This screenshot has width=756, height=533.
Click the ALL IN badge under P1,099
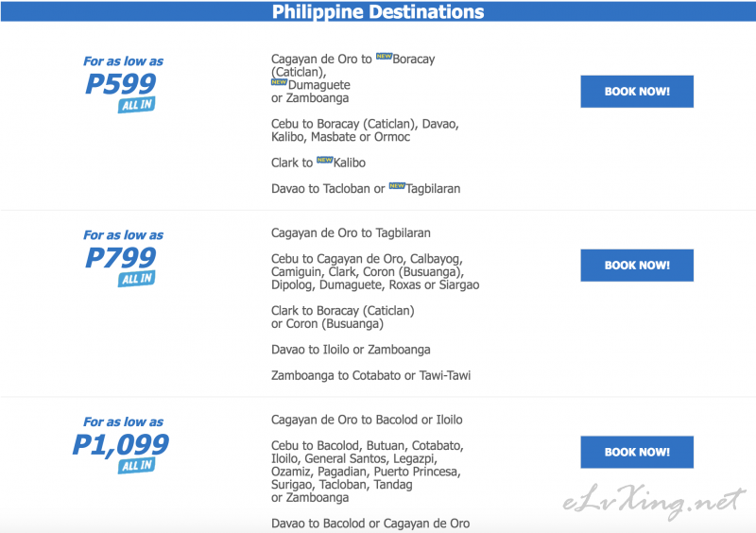pos(136,465)
